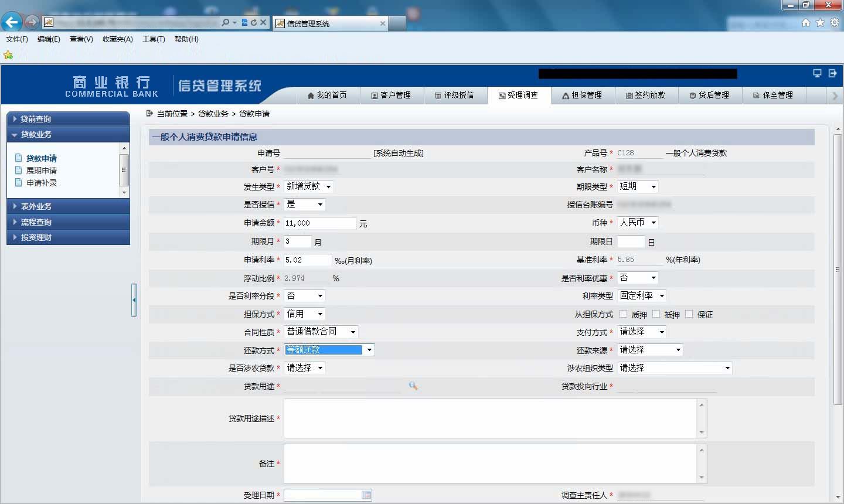844x504 pixels.
Task: Click the logout icon in header
Action: [832, 73]
